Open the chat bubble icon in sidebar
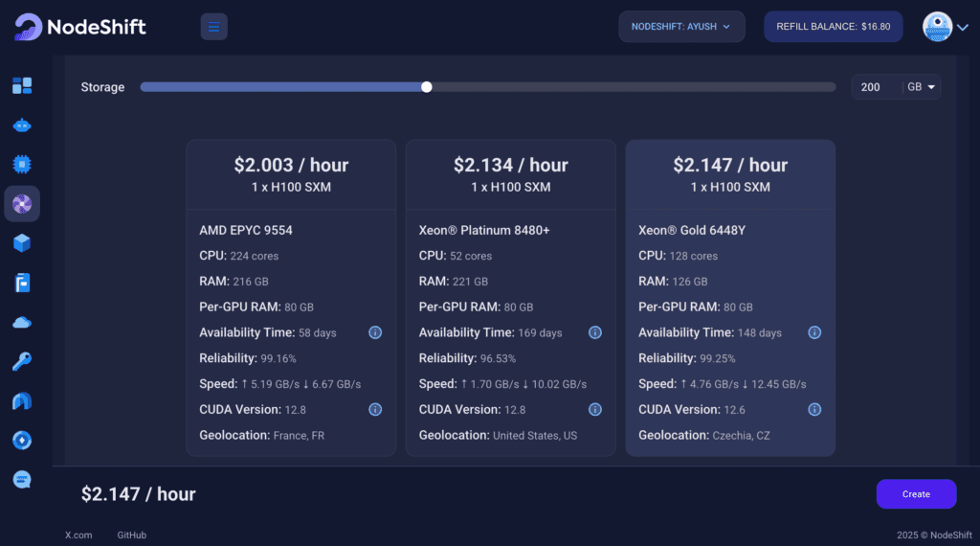 click(22, 479)
